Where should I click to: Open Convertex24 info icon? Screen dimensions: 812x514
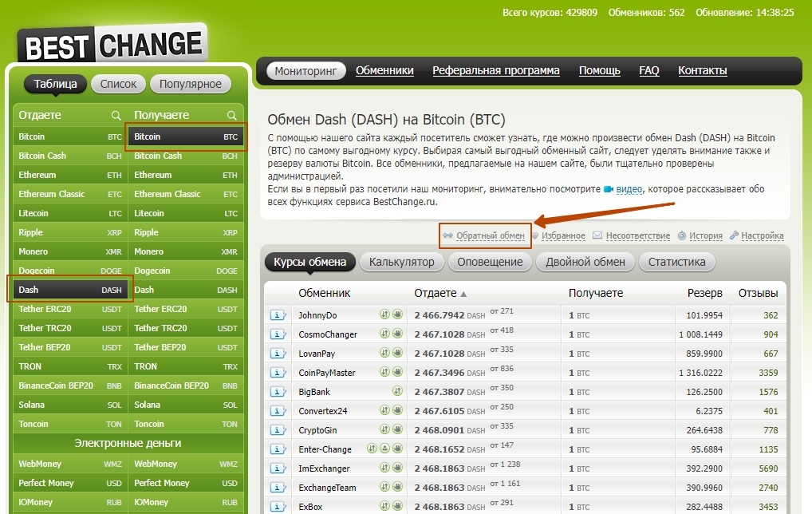(x=278, y=411)
